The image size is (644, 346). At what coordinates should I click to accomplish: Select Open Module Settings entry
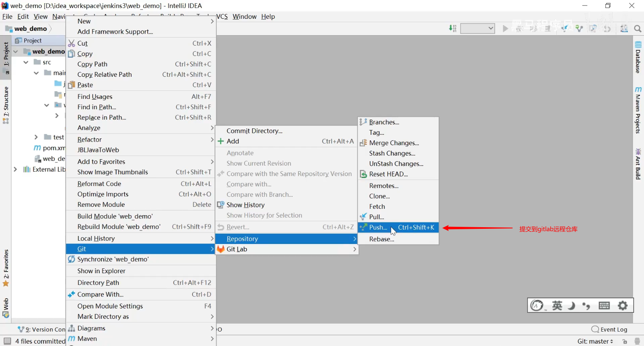(x=141, y=306)
